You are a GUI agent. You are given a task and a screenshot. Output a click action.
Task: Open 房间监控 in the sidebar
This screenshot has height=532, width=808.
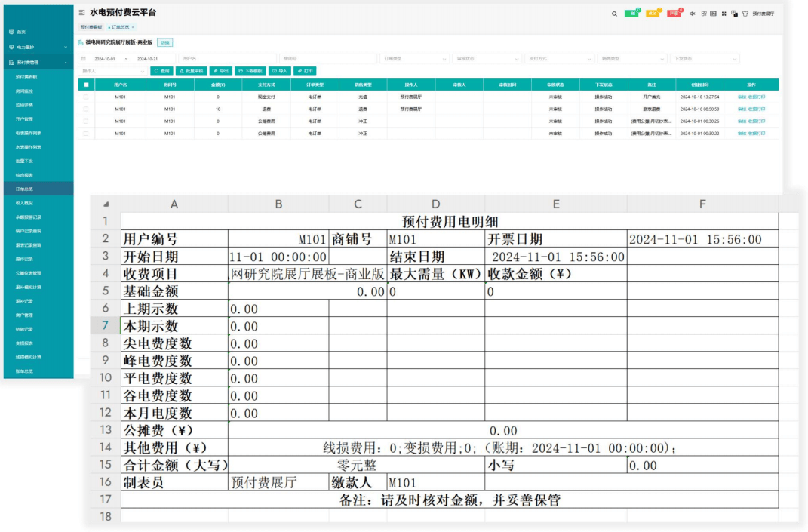point(24,91)
